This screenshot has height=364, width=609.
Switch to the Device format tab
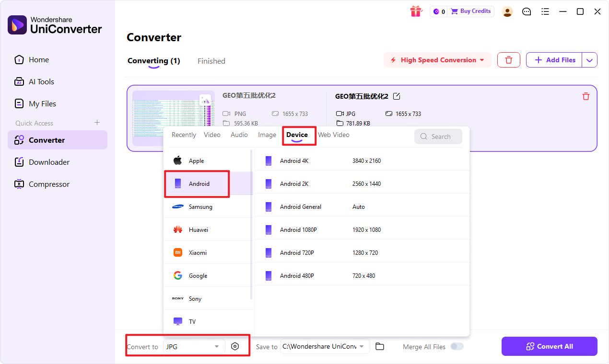[x=297, y=135]
